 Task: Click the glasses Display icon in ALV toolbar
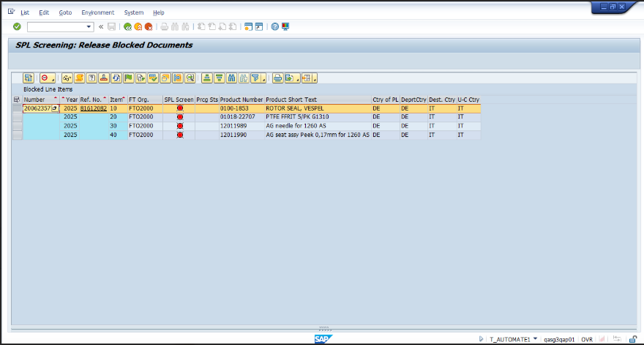click(67, 78)
